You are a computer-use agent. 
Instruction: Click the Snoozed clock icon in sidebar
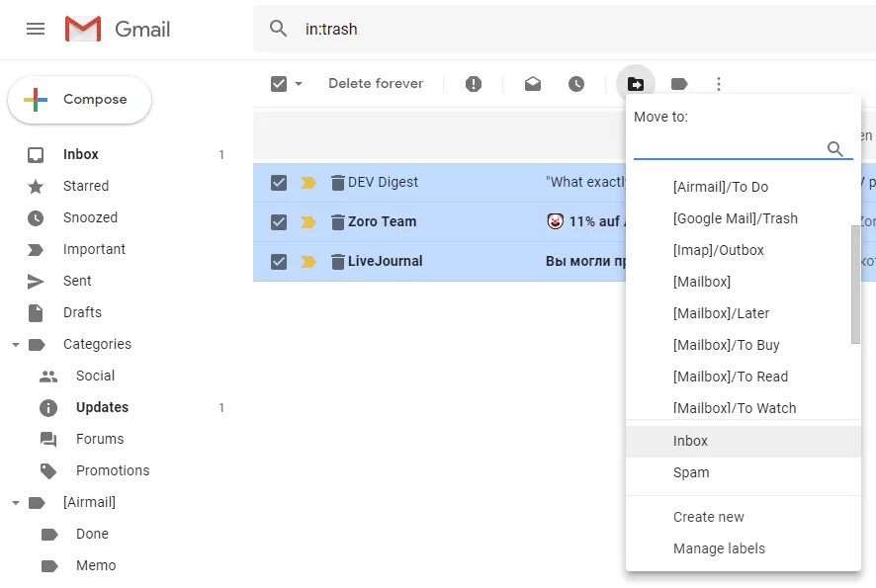pos(36,217)
